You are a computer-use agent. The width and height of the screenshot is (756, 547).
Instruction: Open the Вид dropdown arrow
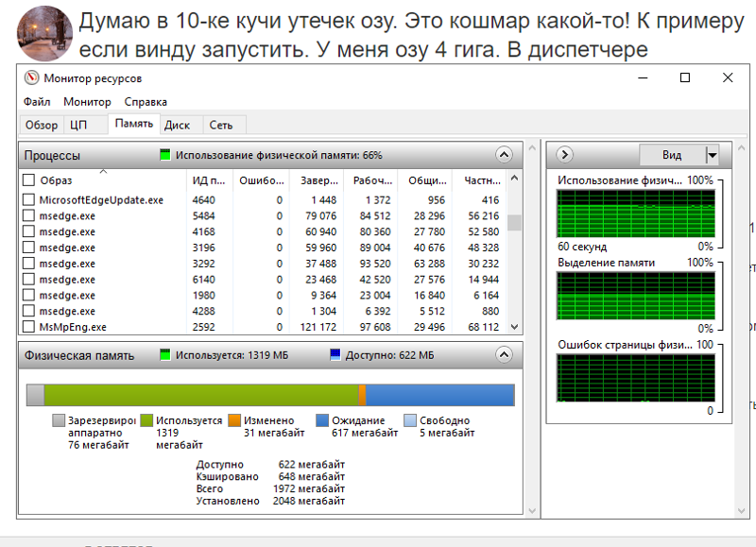713,155
